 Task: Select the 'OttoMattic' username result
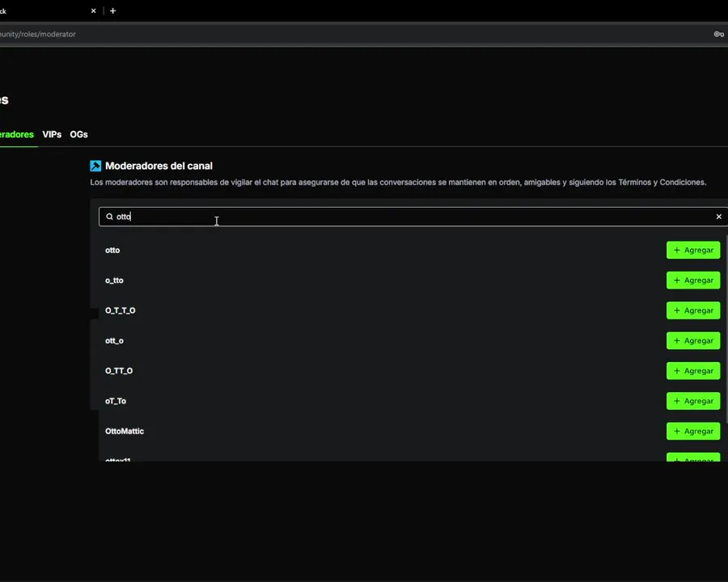(125, 431)
